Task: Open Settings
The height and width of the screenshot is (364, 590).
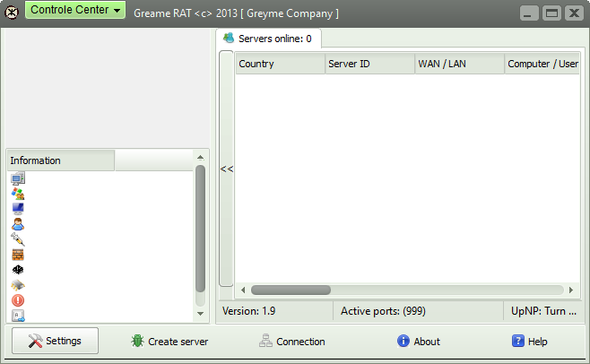Action: pos(55,342)
